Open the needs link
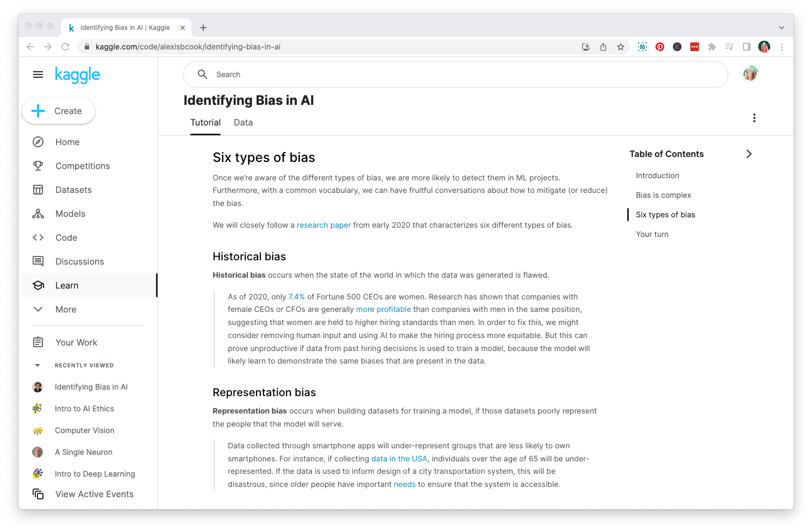 pos(405,484)
